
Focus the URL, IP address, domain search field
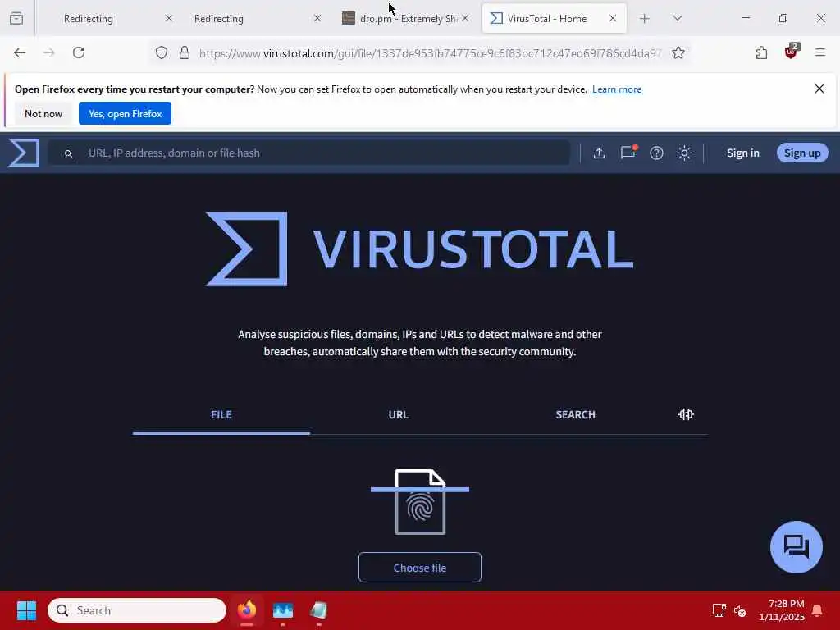coord(309,153)
